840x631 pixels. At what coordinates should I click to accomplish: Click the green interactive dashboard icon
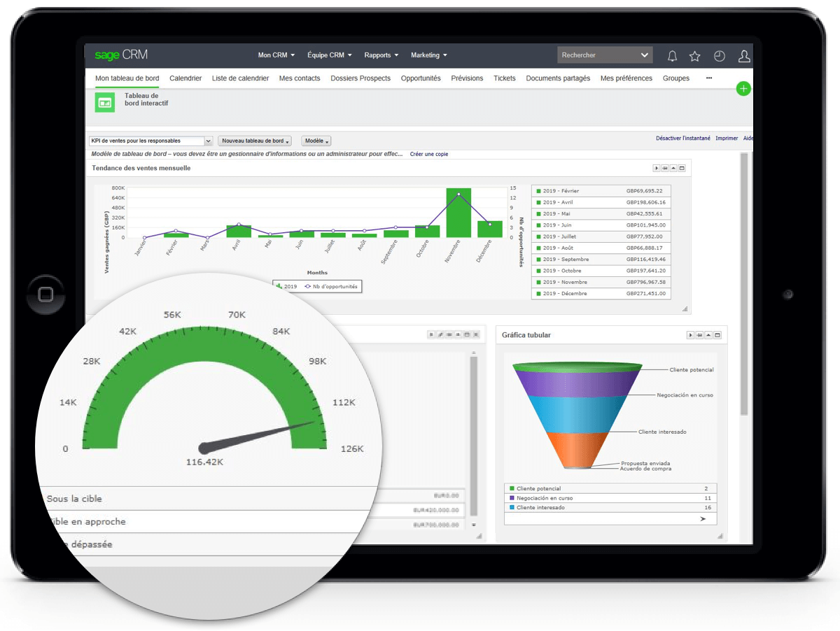pos(105,102)
